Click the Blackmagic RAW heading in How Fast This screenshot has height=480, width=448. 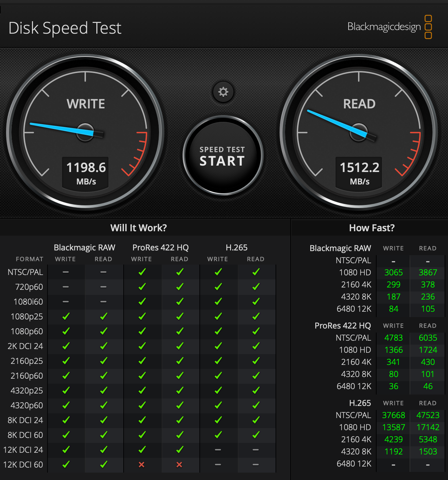coord(340,248)
